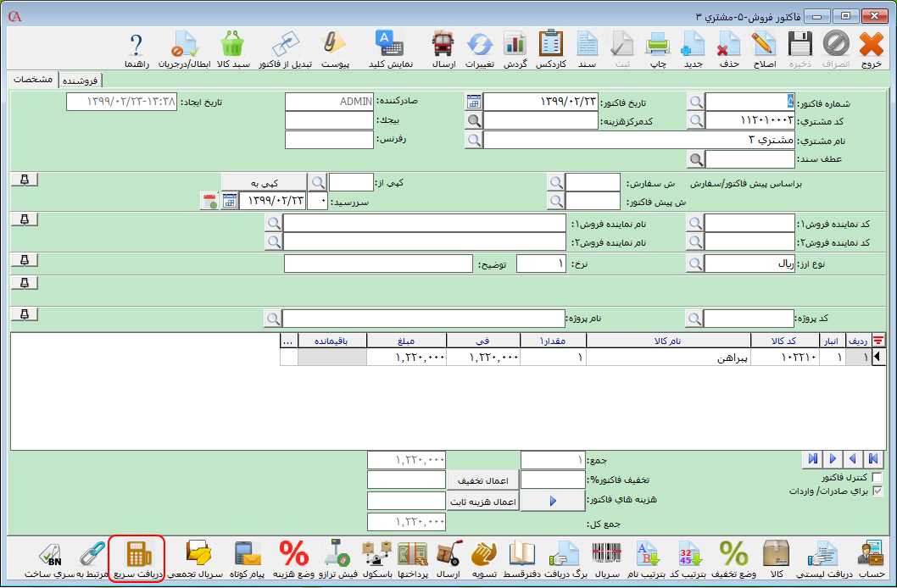Click the print (چاپ) printer icon

[x=658, y=44]
